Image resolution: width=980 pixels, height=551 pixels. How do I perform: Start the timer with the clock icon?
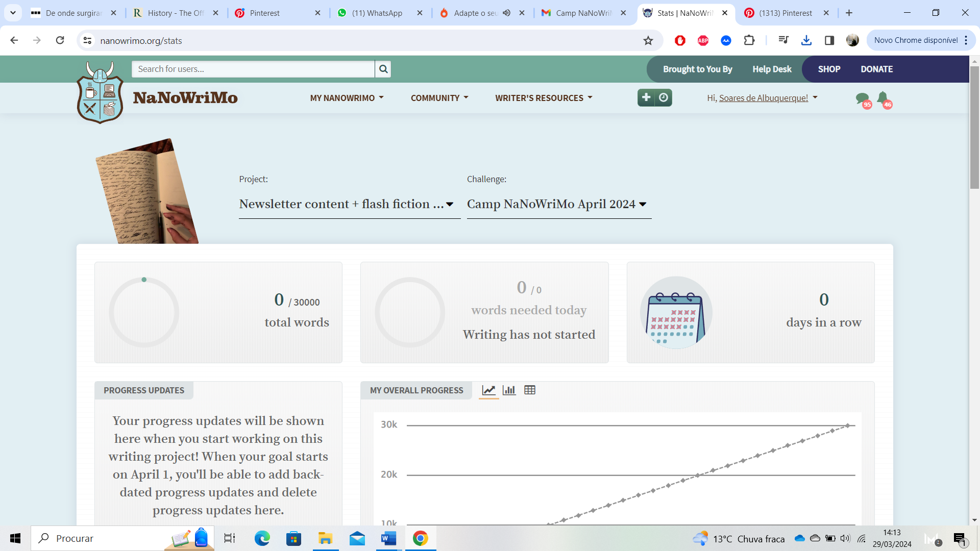[x=664, y=97]
